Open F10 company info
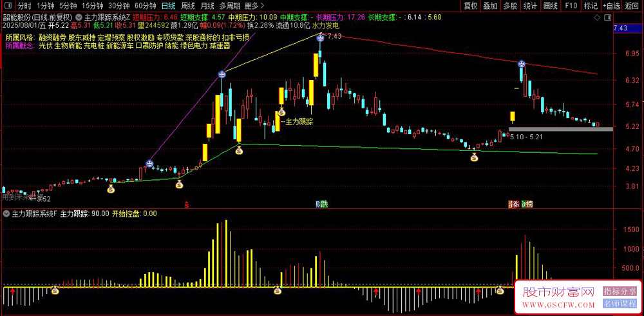Image resolution: width=644 pixels, height=316 pixels. 571,6
